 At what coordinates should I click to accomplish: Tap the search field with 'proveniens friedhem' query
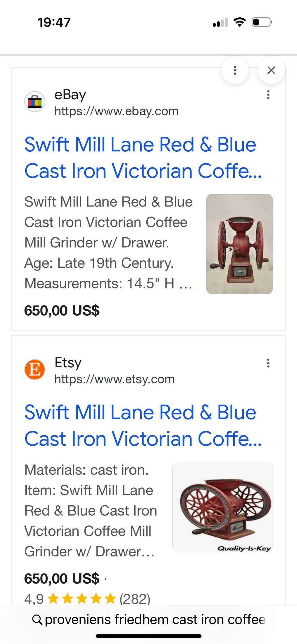pyautogui.click(x=155, y=620)
